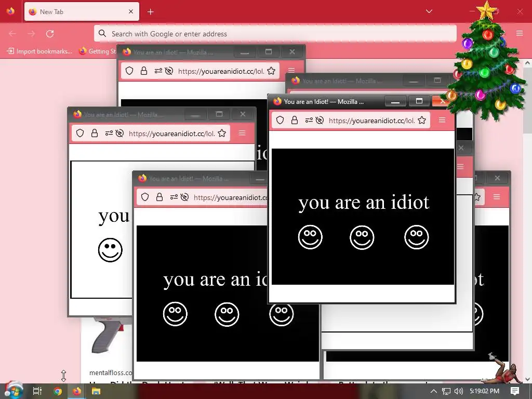
Task: Click the shield icon in the left white popup
Action: [79, 133]
